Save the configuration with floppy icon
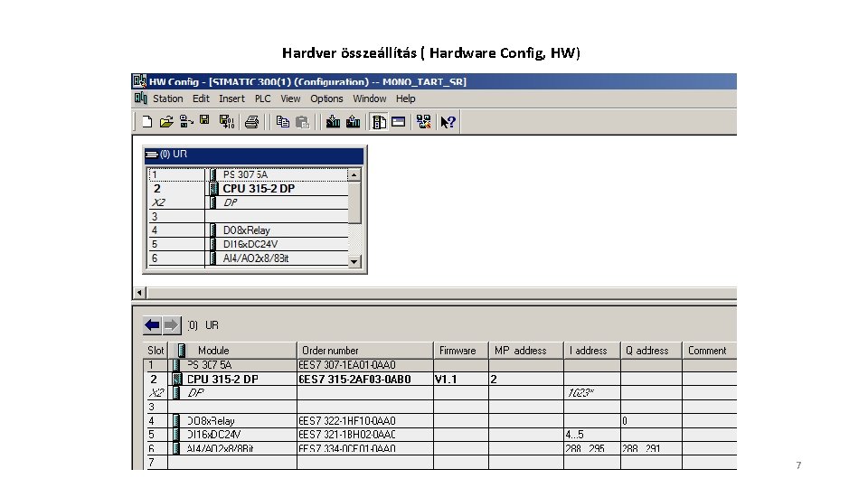The image size is (868, 488). [x=205, y=120]
